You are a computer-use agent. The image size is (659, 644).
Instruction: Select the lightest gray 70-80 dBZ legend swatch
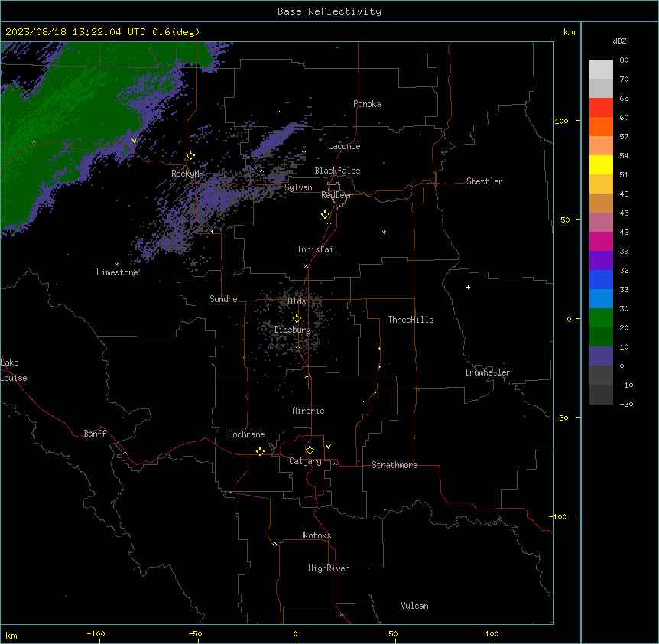601,70
